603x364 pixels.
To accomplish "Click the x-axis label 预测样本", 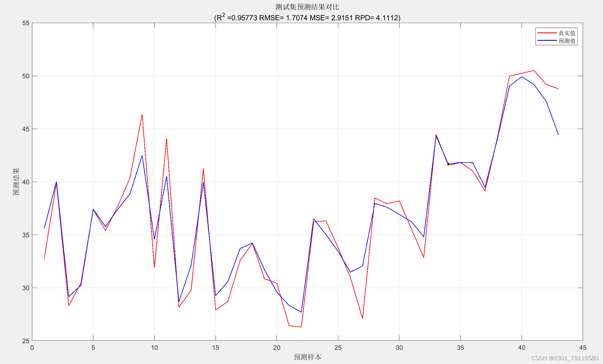I will coord(307,357).
